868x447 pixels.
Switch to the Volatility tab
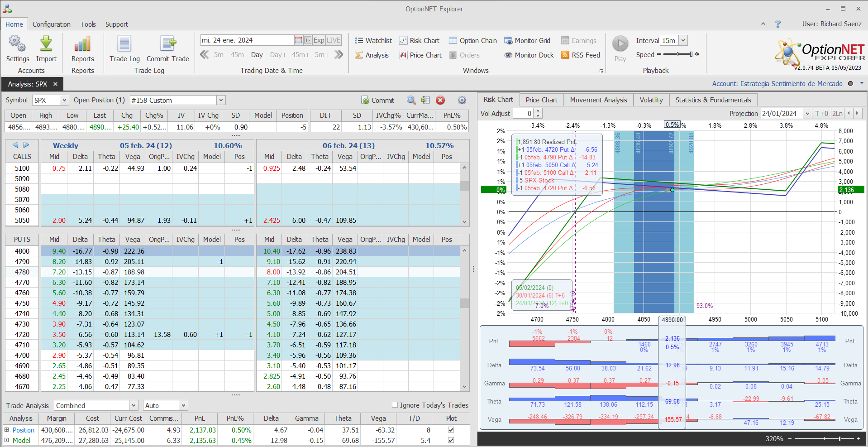651,100
